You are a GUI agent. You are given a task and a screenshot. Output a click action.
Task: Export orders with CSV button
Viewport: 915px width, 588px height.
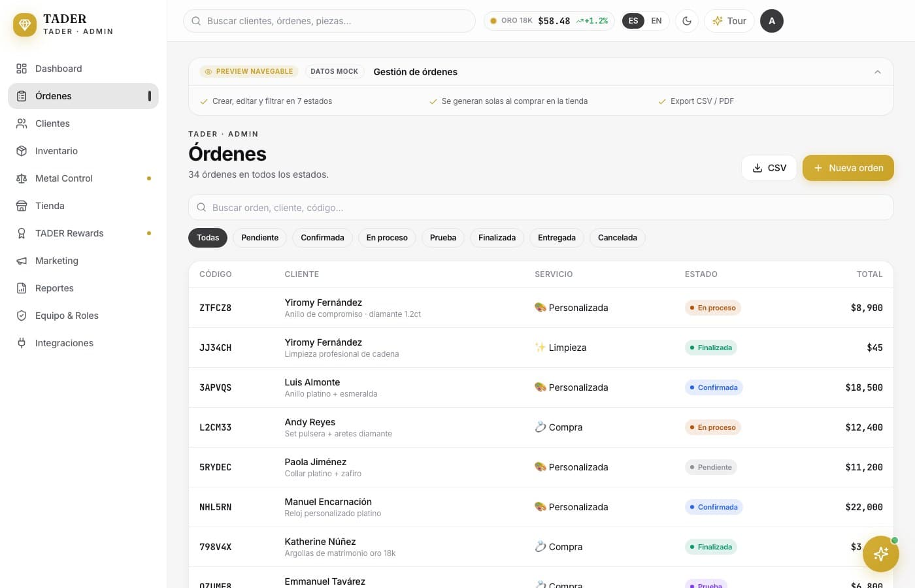tap(769, 168)
